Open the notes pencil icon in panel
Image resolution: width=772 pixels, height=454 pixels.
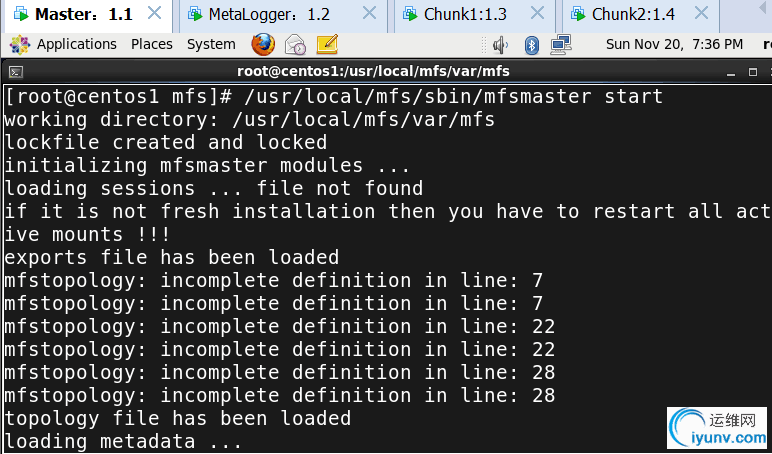click(327, 44)
